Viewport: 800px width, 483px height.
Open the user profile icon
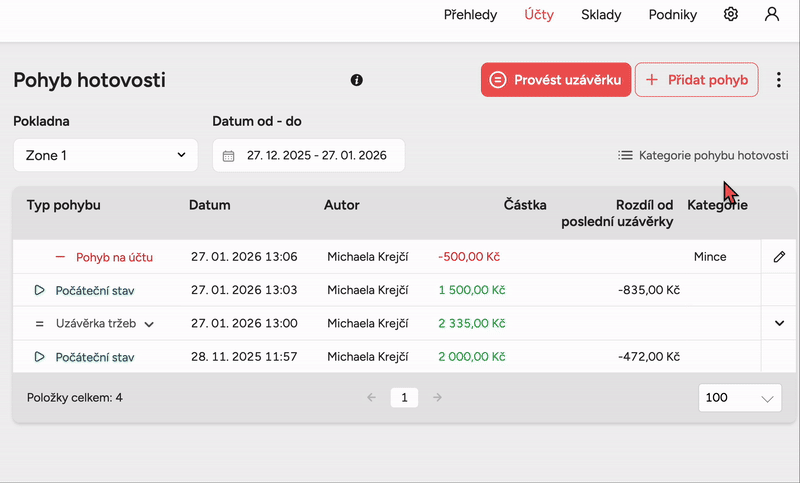tap(771, 15)
